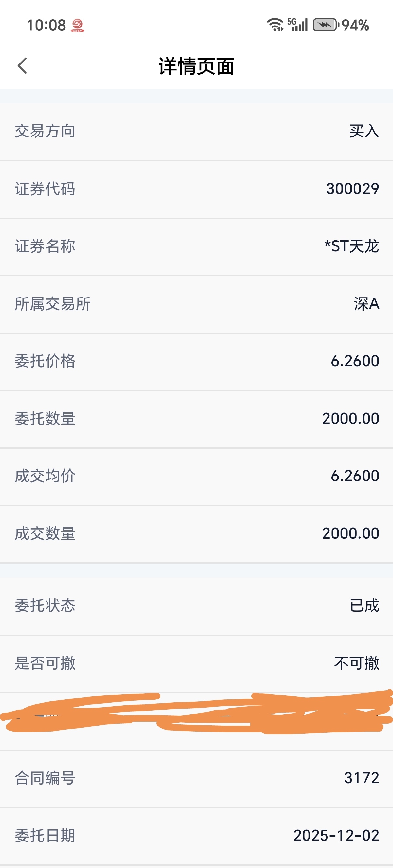Tap the 10:08 clock in status bar

[46, 25]
